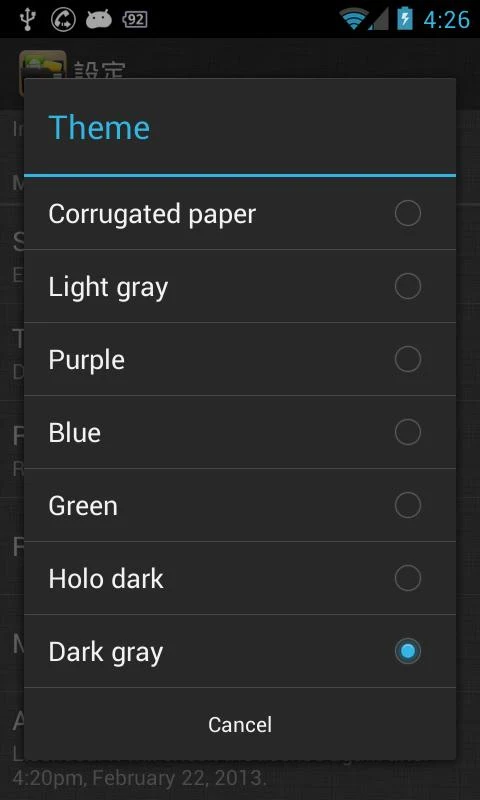480x800 pixels.
Task: Pick the Holo dark theme label
Action: (x=106, y=579)
